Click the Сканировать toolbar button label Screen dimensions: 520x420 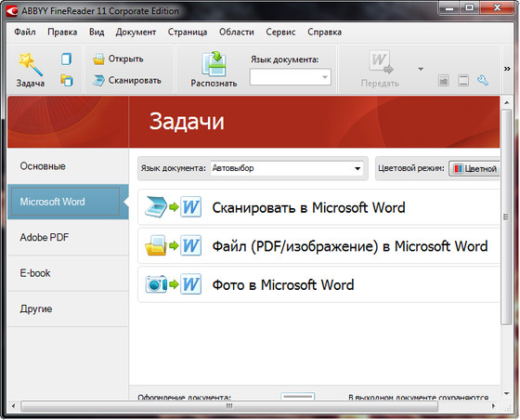[x=135, y=80]
